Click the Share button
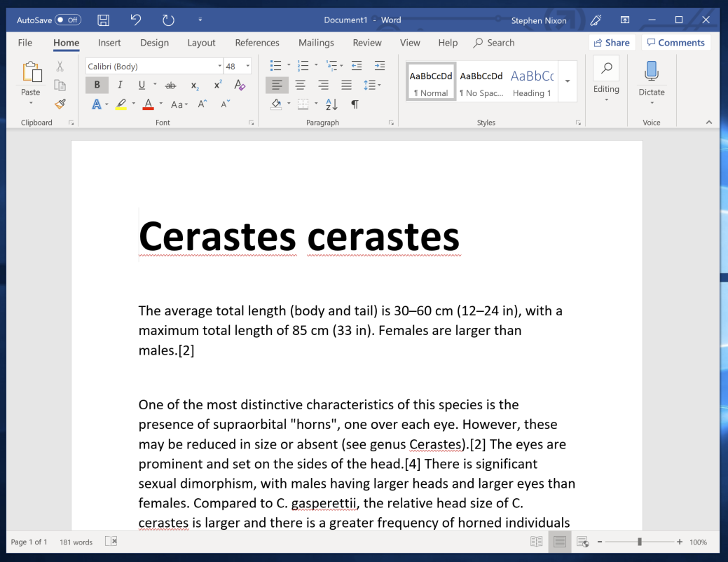The height and width of the screenshot is (562, 728). click(x=612, y=43)
